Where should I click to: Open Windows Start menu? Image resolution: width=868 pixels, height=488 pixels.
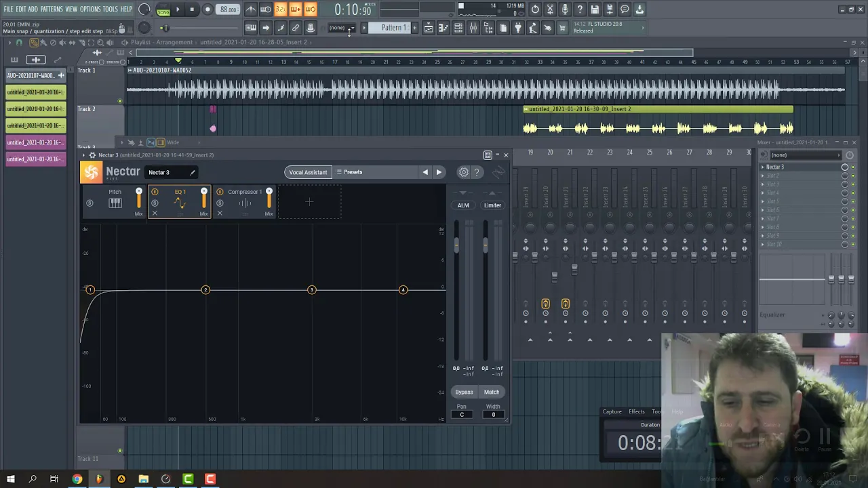point(11,479)
